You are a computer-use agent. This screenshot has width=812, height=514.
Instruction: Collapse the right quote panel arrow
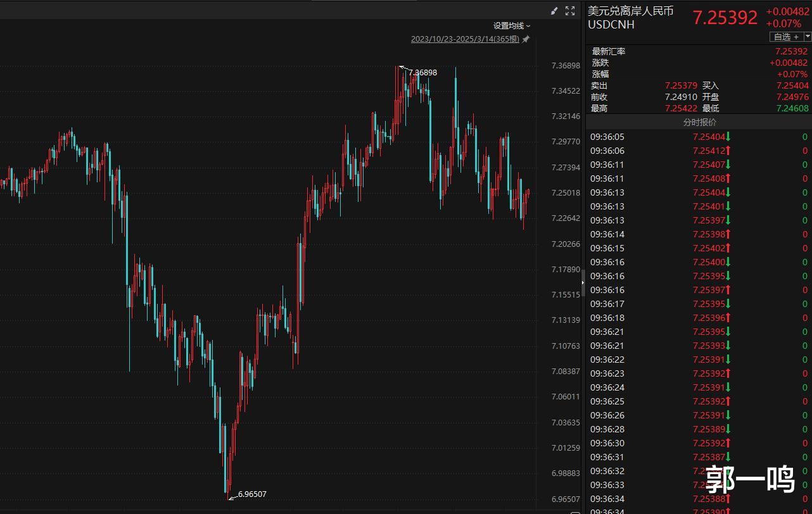(584, 275)
